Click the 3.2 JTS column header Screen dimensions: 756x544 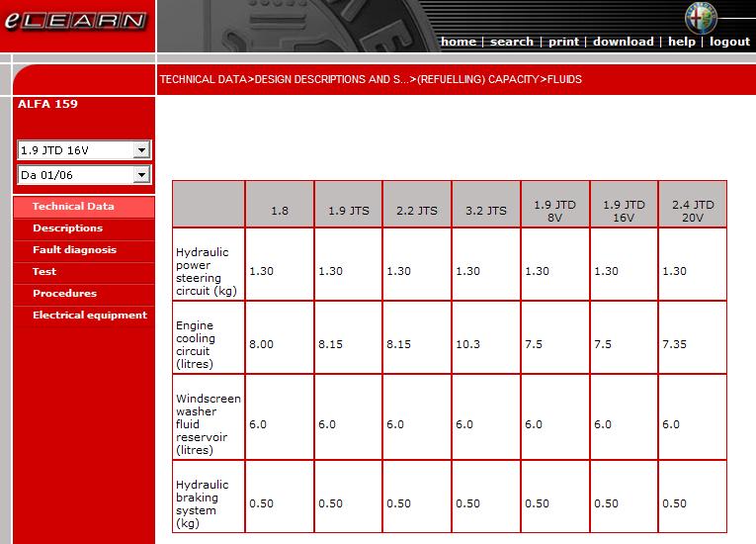486,204
